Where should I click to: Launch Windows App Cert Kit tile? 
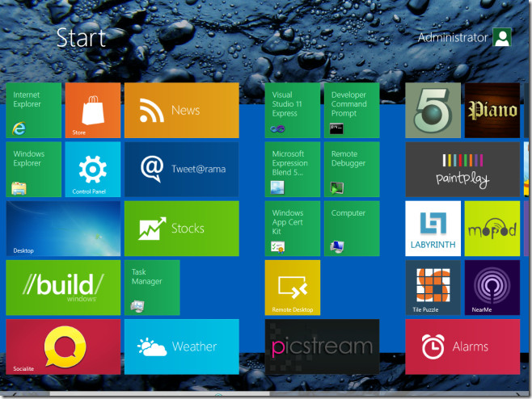coord(293,229)
